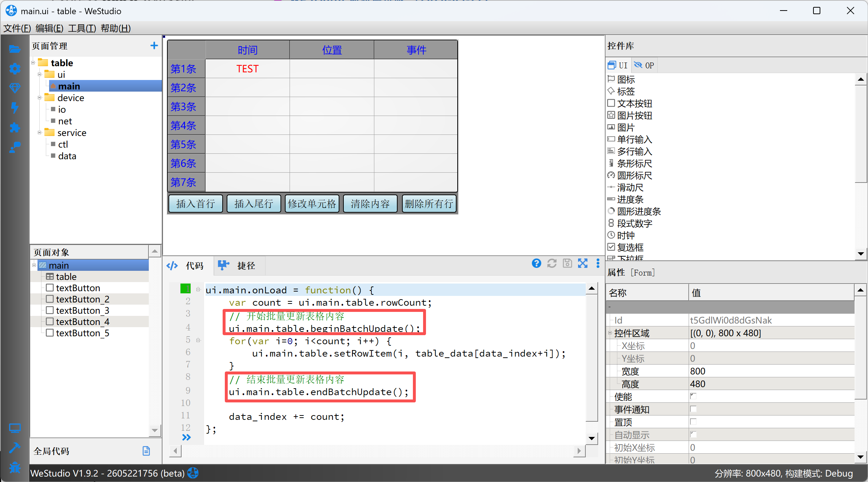
Task: Toggle the 使能 property checkbox
Action: 693,396
